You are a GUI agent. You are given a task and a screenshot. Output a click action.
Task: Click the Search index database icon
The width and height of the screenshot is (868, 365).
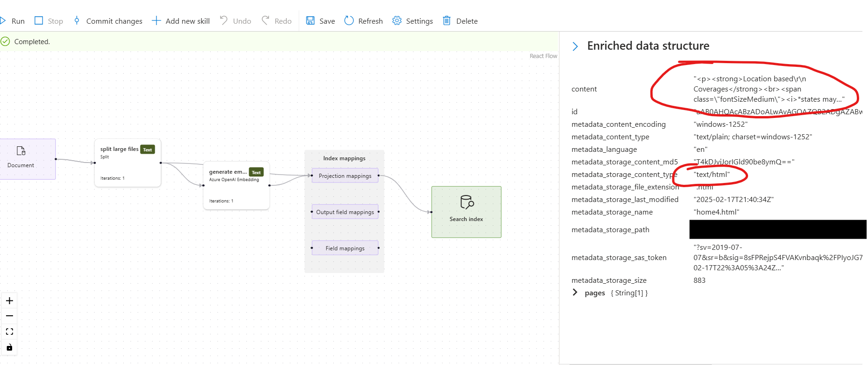coord(466,202)
